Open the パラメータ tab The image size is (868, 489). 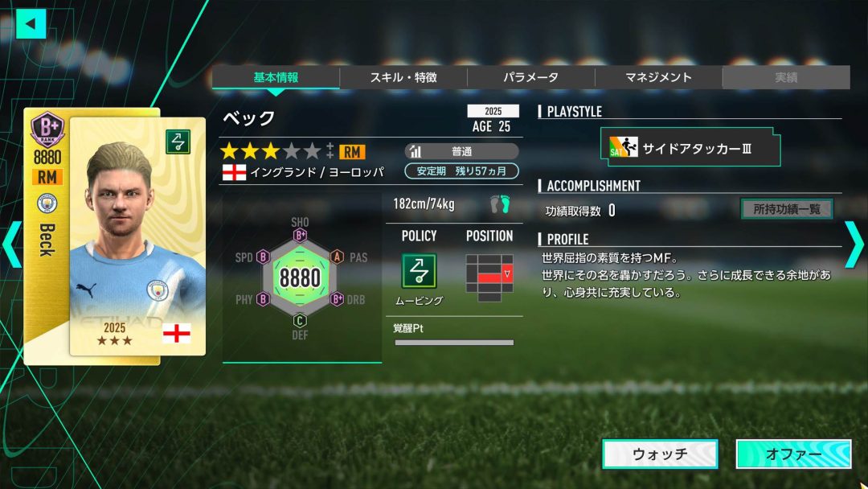[531, 77]
